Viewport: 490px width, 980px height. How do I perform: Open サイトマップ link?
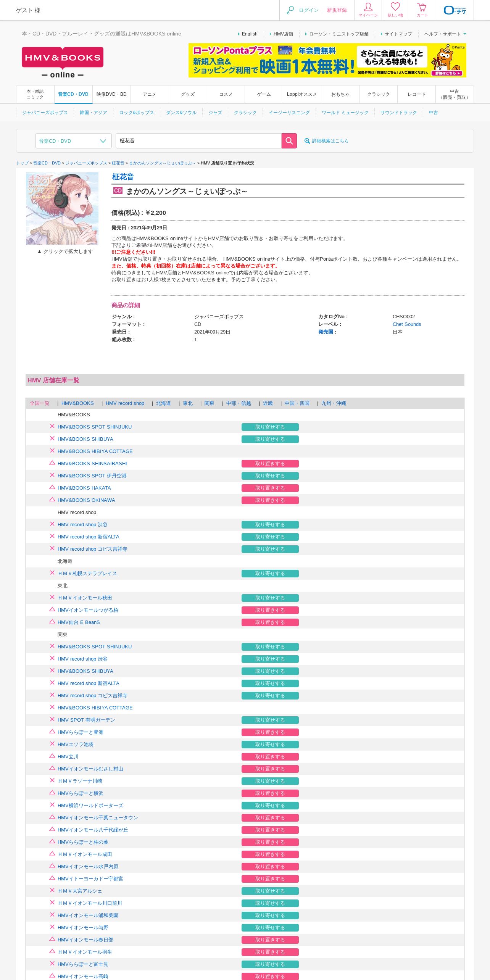click(x=398, y=34)
